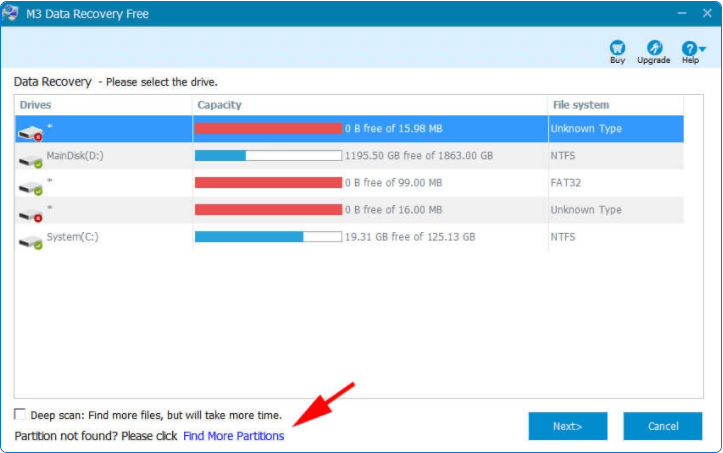Open the Help question mark icon
The width and height of the screenshot is (723, 453).
[689, 48]
